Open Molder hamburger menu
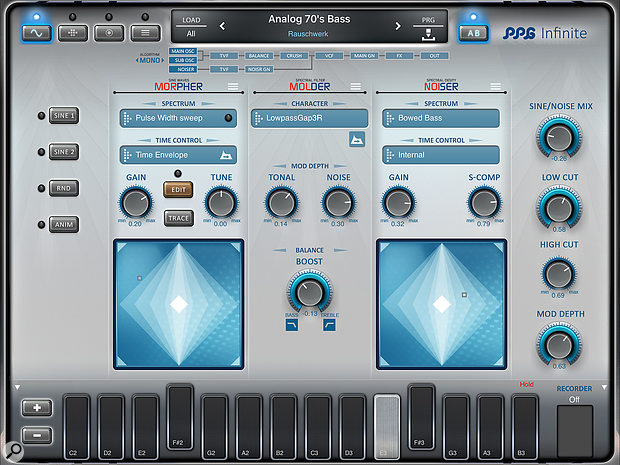 pyautogui.click(x=355, y=86)
